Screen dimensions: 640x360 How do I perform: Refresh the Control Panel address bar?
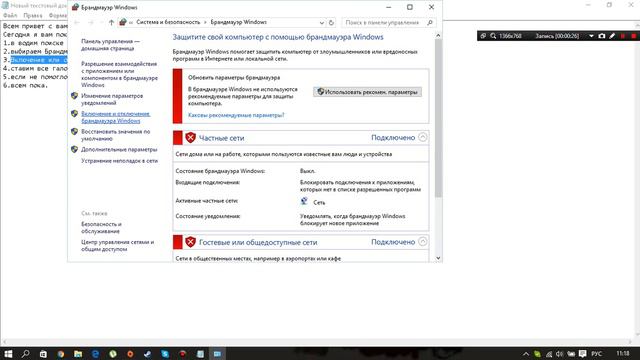tap(331, 22)
